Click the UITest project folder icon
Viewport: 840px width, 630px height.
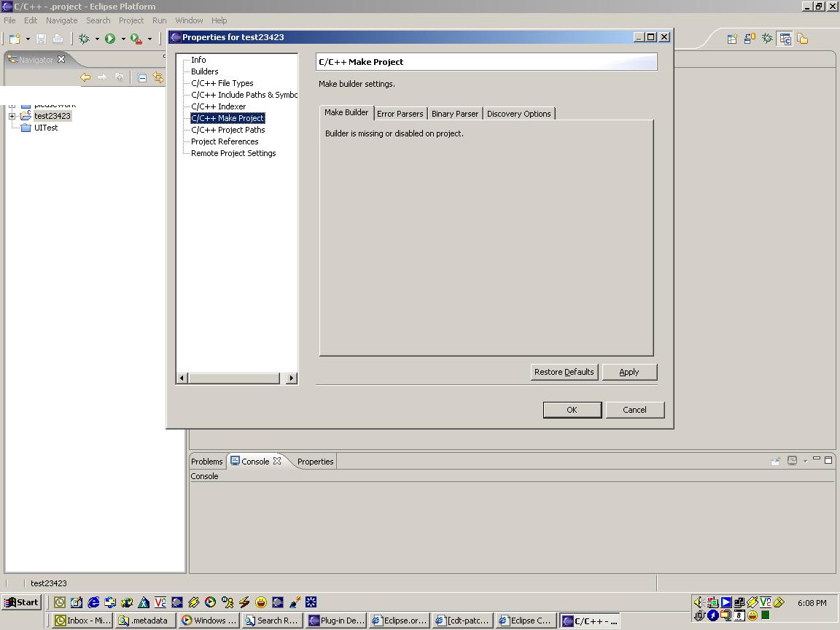(x=26, y=128)
